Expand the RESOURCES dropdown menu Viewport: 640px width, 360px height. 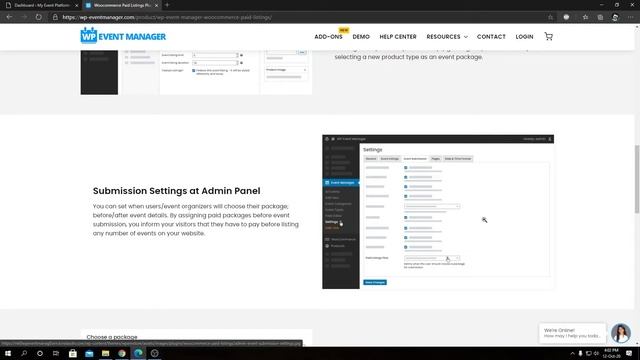(x=447, y=37)
